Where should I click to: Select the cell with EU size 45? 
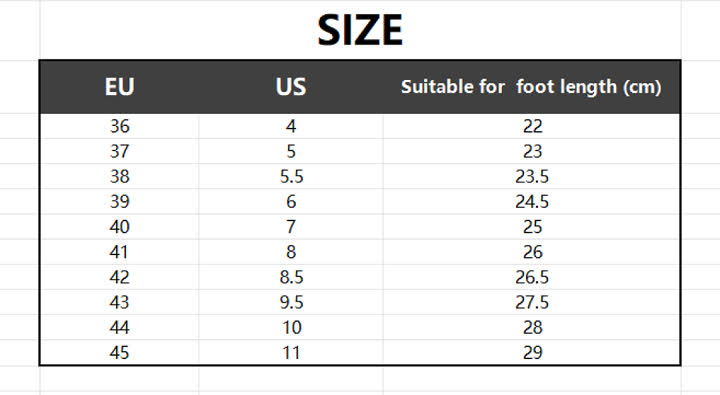[119, 352]
